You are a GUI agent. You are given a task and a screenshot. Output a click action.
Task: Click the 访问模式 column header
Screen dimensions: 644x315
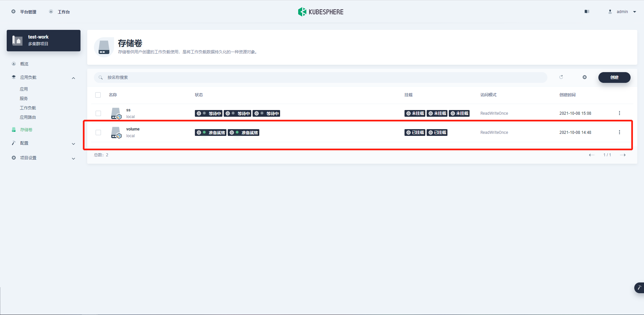tap(488, 95)
